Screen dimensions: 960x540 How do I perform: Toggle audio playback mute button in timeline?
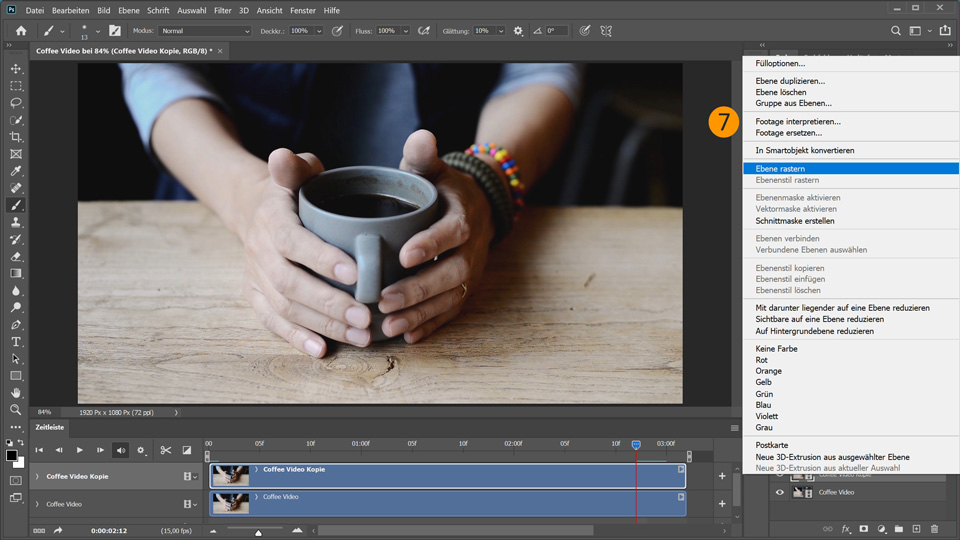tap(120, 450)
